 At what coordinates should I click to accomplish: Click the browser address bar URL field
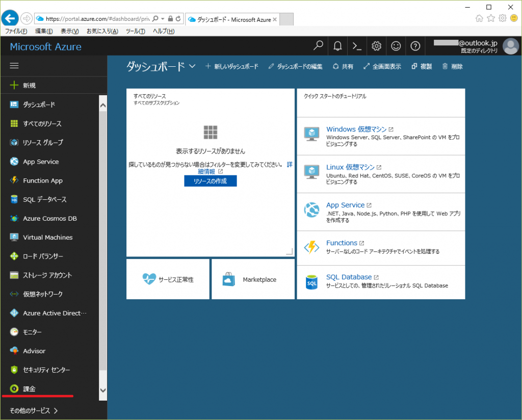97,19
